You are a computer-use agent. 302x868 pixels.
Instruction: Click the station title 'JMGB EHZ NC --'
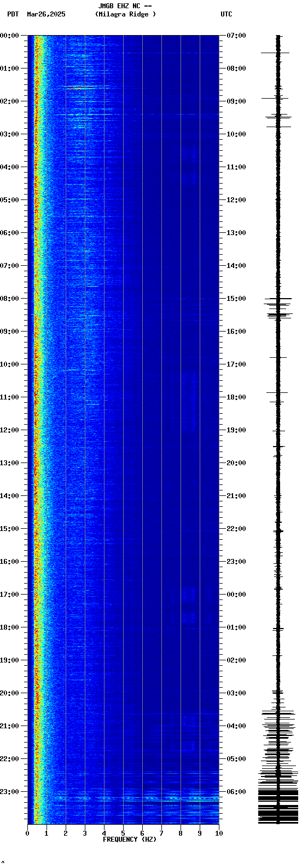(x=125, y=6)
